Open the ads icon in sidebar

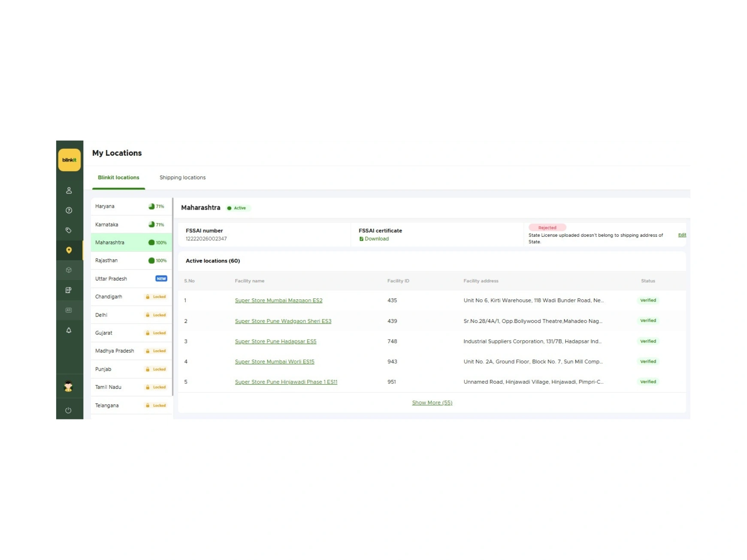pos(69,310)
